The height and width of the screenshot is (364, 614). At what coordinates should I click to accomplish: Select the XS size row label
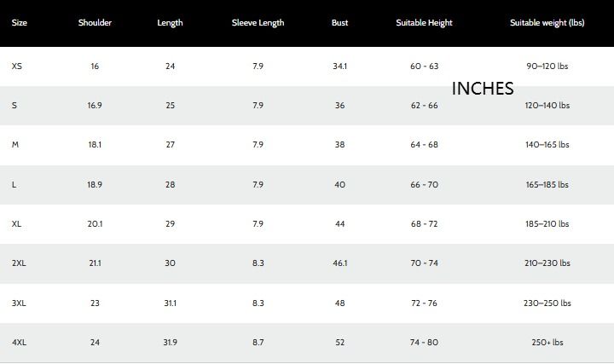coord(17,66)
